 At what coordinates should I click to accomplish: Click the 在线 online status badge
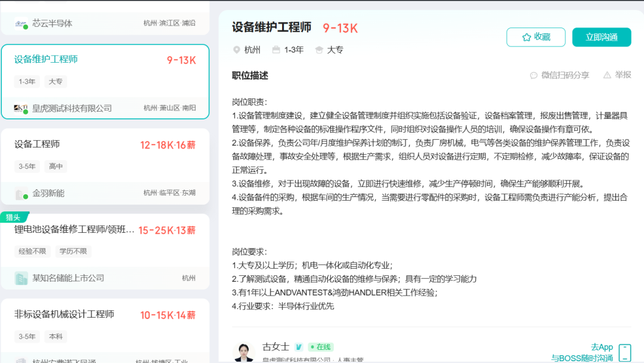[321, 347]
